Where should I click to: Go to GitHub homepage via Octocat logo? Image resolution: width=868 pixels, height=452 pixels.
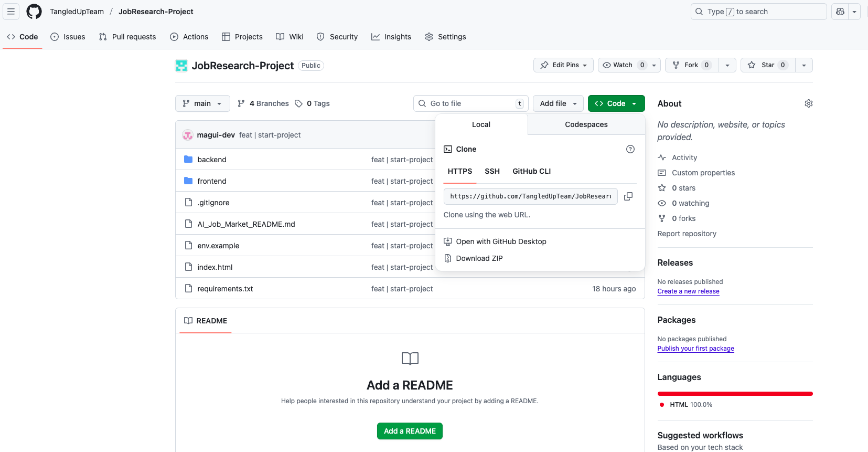coord(34,12)
